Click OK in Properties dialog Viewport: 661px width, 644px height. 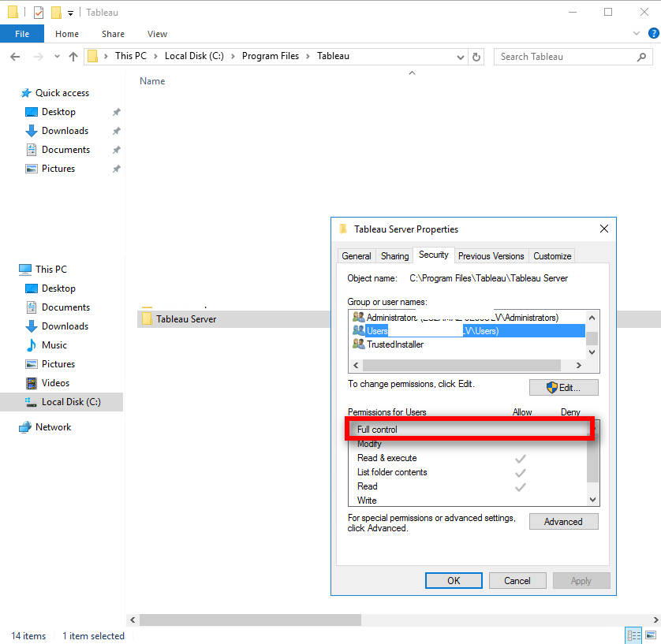tap(454, 581)
